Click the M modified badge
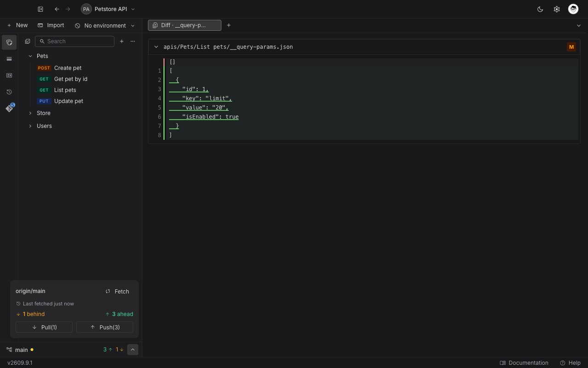 coord(571,47)
